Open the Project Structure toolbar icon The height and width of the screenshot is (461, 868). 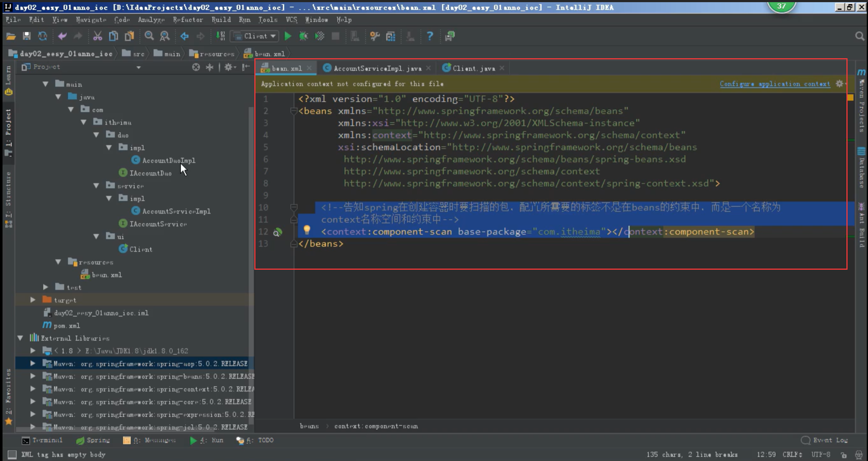[391, 36]
